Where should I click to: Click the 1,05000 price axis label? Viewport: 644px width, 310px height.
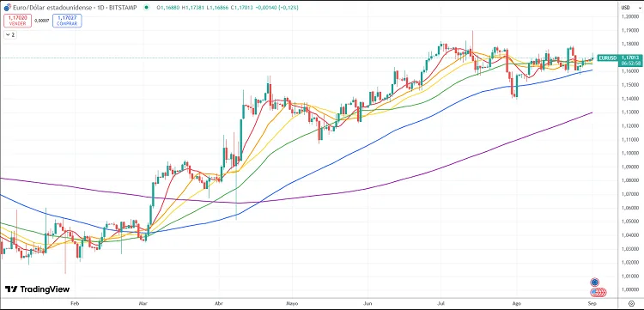tap(630, 222)
